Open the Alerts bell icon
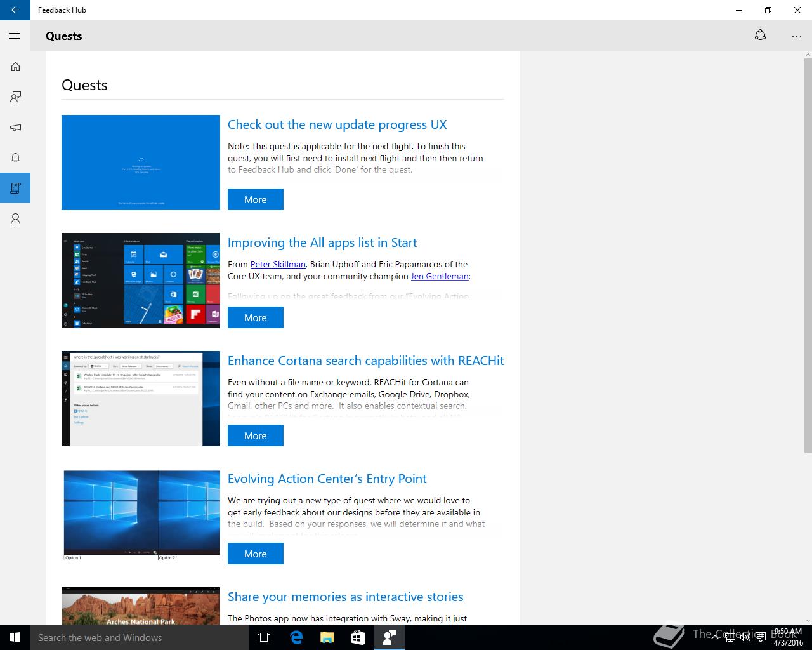Image resolution: width=812 pixels, height=650 pixels. coord(15,158)
